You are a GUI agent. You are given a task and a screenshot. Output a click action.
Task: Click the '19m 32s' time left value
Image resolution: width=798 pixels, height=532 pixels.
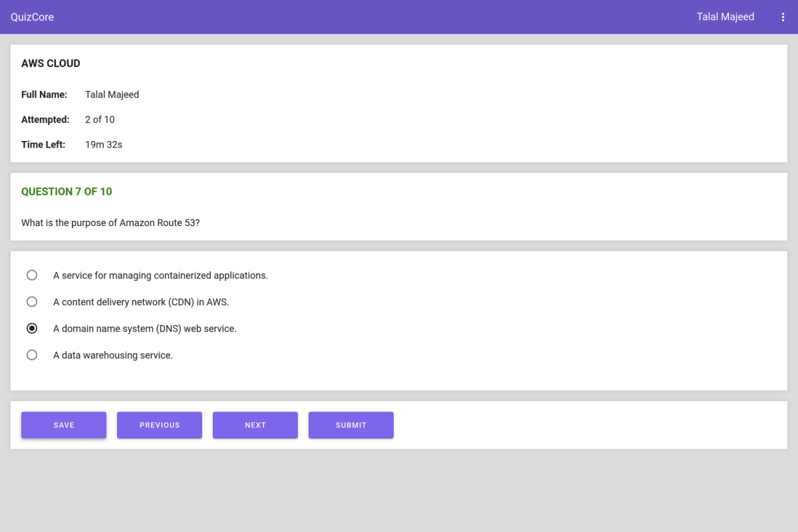(104, 144)
